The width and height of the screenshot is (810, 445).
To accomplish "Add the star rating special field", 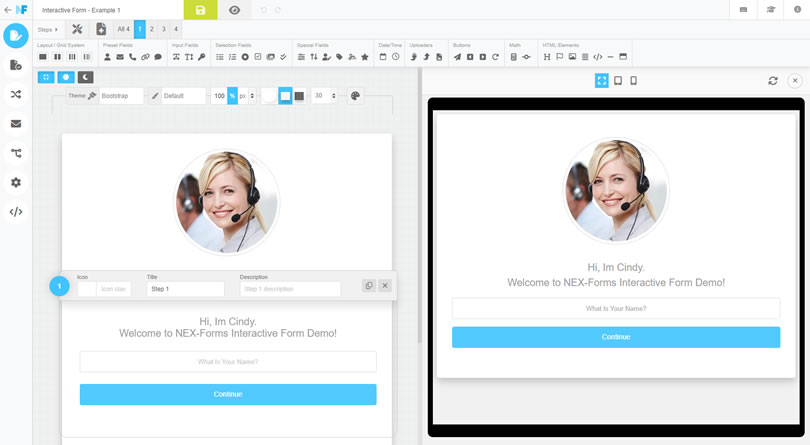I will [365, 57].
